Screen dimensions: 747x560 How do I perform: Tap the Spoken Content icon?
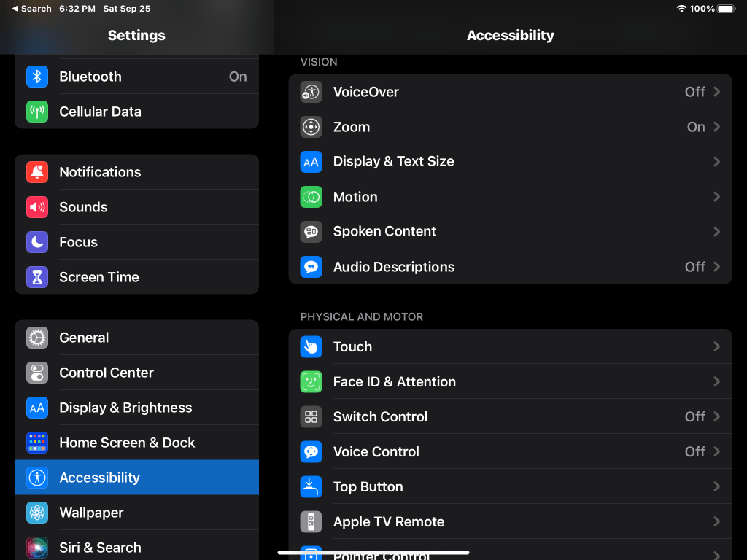tap(311, 232)
